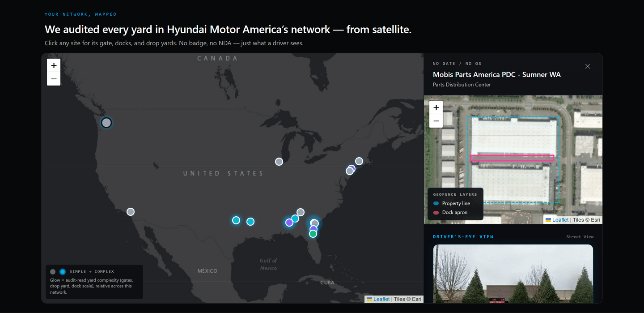Close the Mobis Parts America site panel
The width and height of the screenshot is (644, 313).
588,66
